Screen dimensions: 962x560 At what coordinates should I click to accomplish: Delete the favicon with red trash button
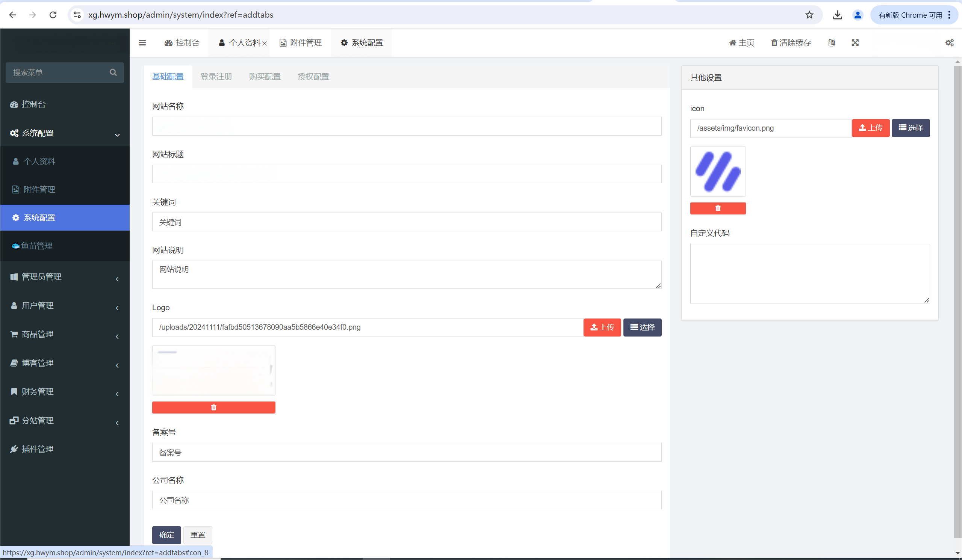(x=718, y=208)
